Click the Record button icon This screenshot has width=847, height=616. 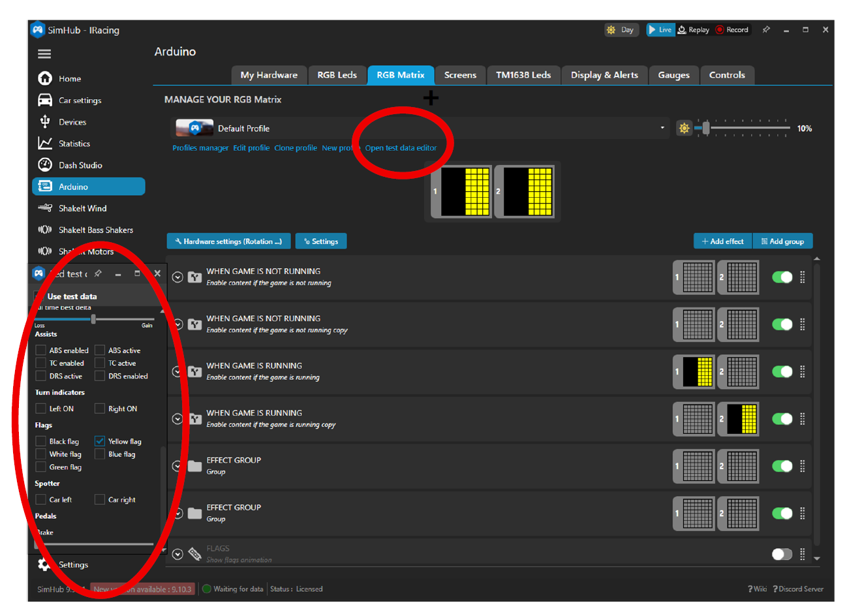coord(720,30)
